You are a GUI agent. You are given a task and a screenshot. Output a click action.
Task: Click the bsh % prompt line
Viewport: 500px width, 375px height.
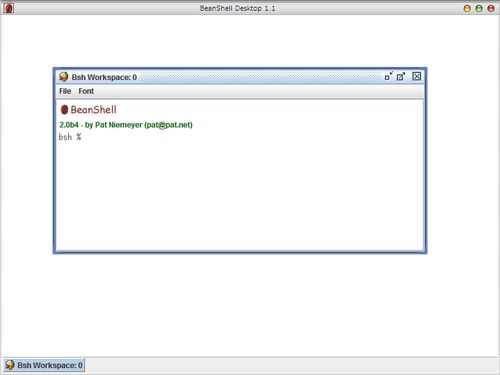[x=70, y=137]
